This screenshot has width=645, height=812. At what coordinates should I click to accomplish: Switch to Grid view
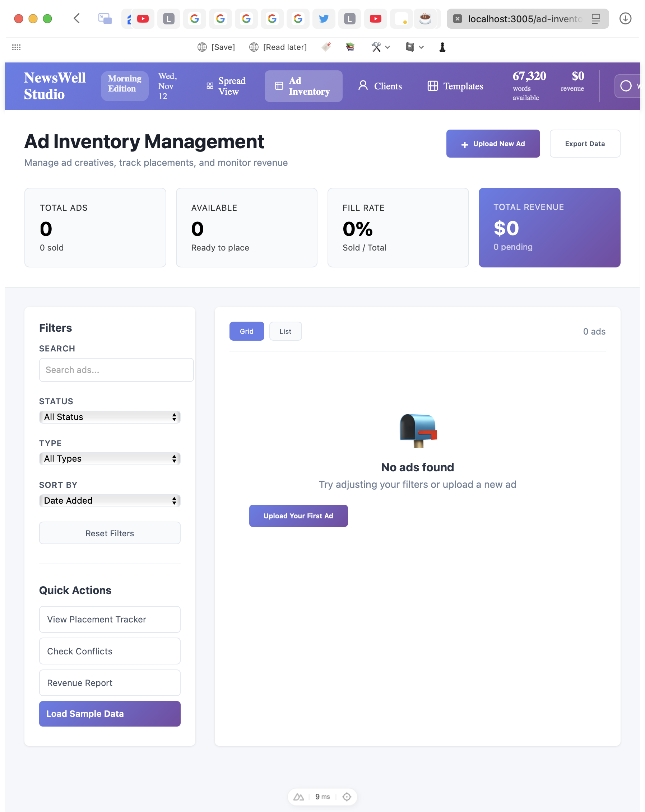click(x=246, y=331)
